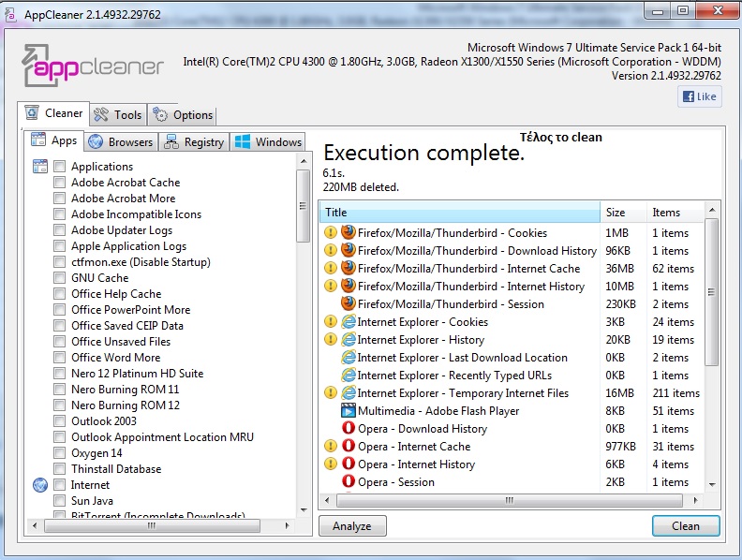Click the Options gear icon

(160, 114)
